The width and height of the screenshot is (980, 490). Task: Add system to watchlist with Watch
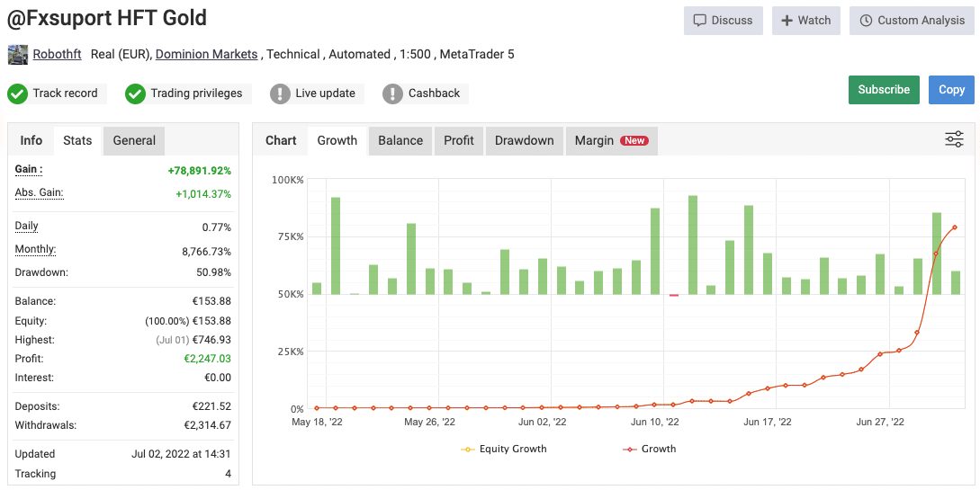point(805,21)
